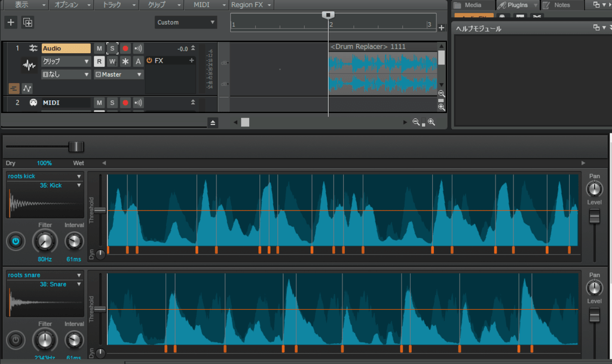Open the Master output dropdown
The image size is (612, 364).
click(x=119, y=74)
